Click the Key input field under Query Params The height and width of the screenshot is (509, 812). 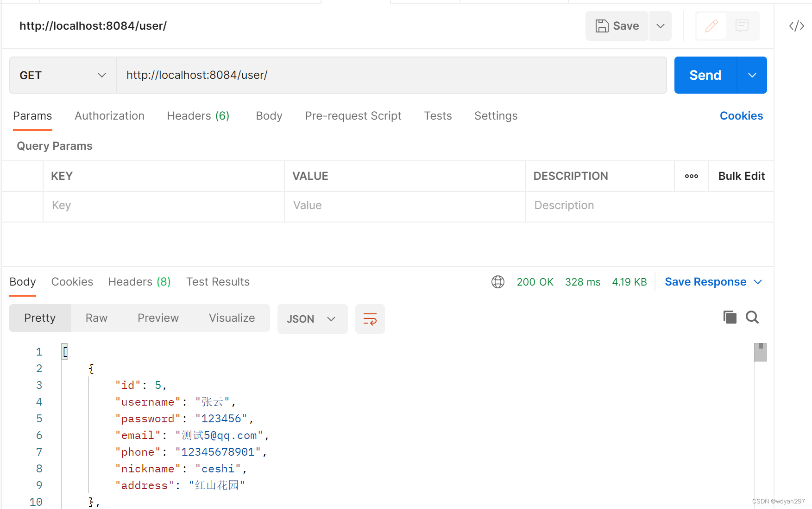[x=163, y=205]
